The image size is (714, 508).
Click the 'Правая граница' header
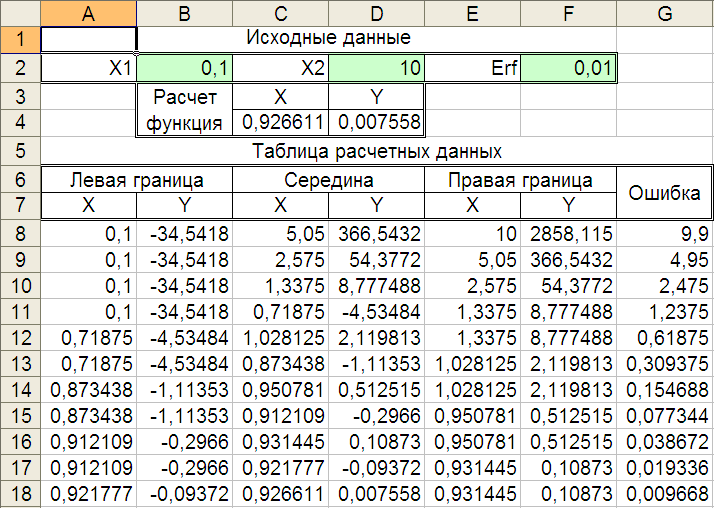coord(520,180)
